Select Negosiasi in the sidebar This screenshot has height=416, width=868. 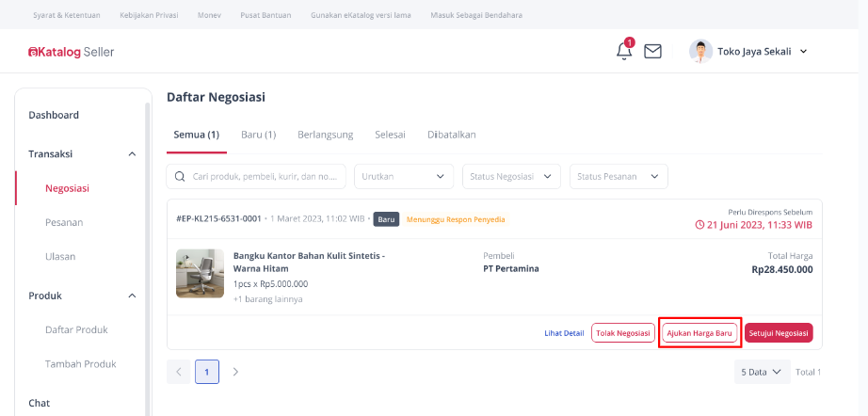tap(68, 188)
